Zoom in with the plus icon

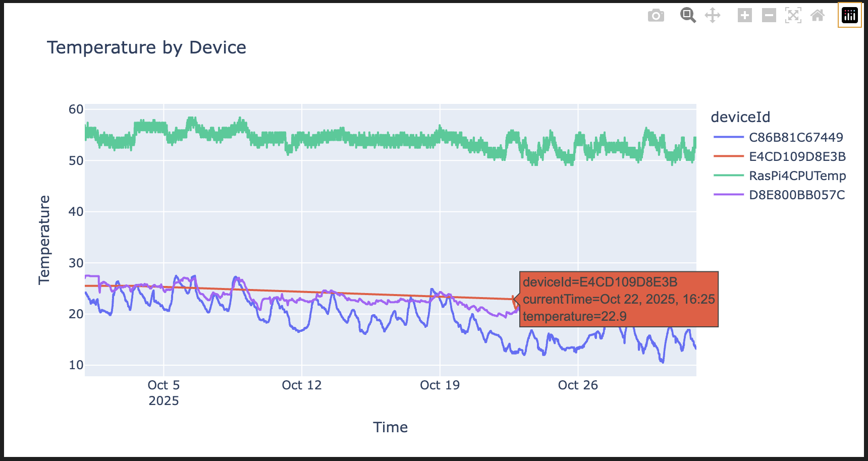click(x=744, y=16)
